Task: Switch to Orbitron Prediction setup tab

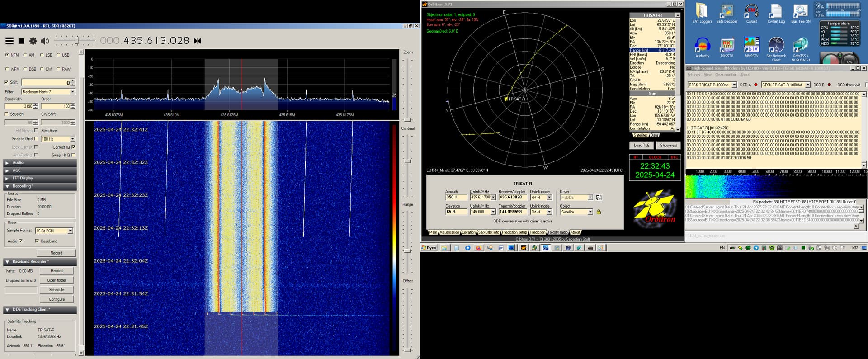Action: coord(514,232)
